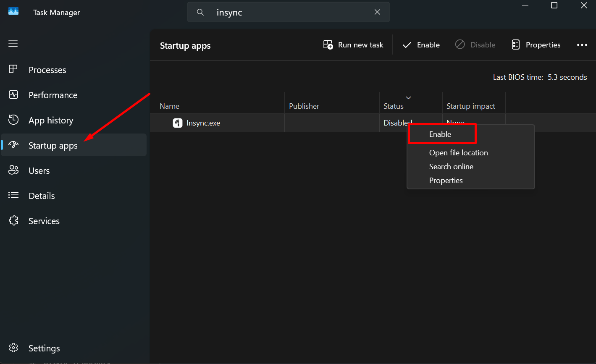Click Run new task button
596x364 pixels.
point(353,45)
